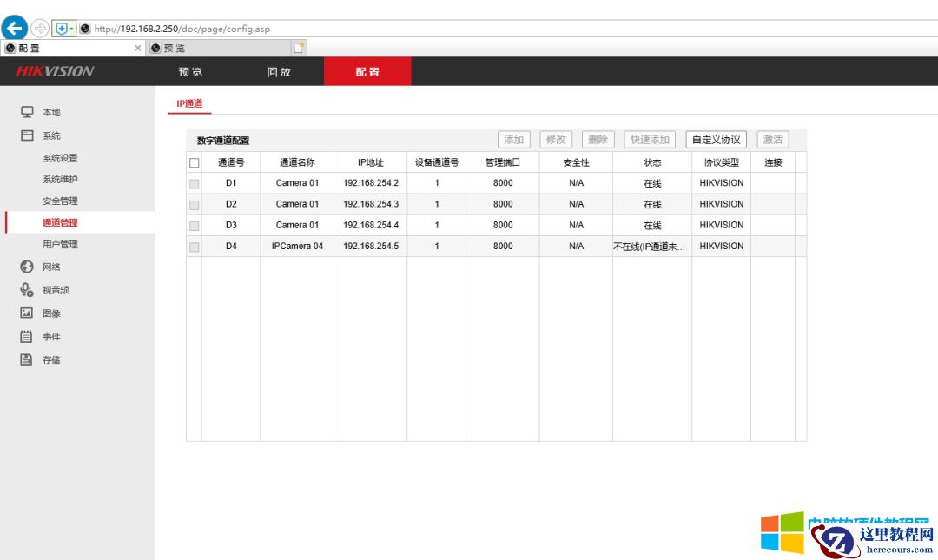Screen dimensions: 938x560
Task: Open the 存储 (Storage) sidebar icon
Action: 27,359
